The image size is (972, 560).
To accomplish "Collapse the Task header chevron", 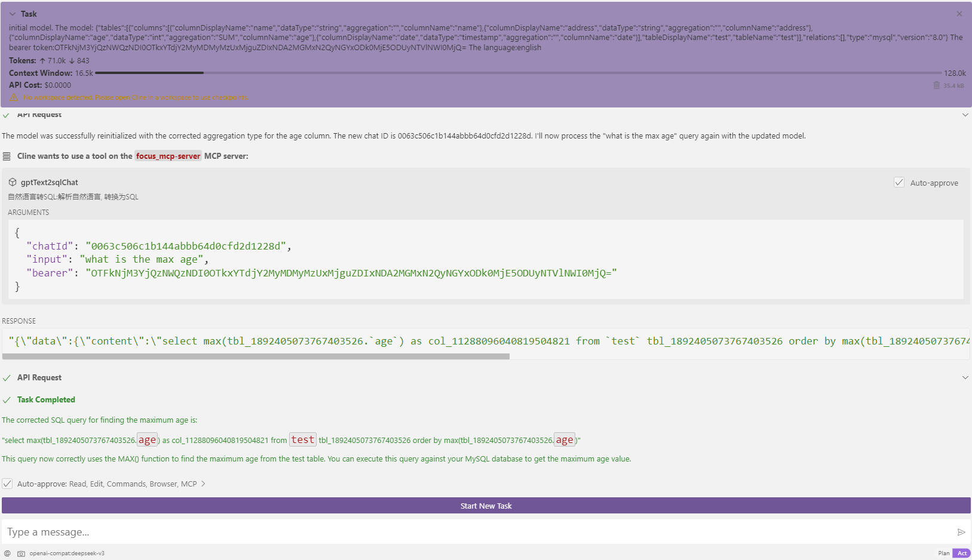I will (x=13, y=14).
